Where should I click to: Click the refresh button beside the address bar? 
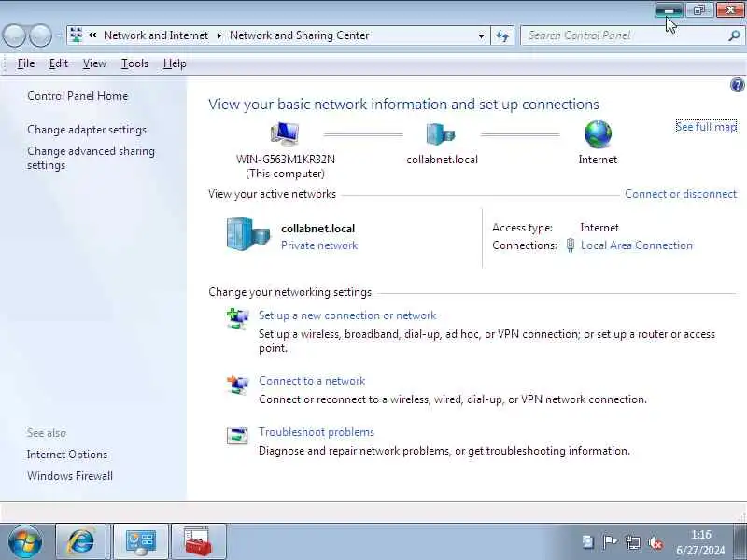click(x=502, y=35)
